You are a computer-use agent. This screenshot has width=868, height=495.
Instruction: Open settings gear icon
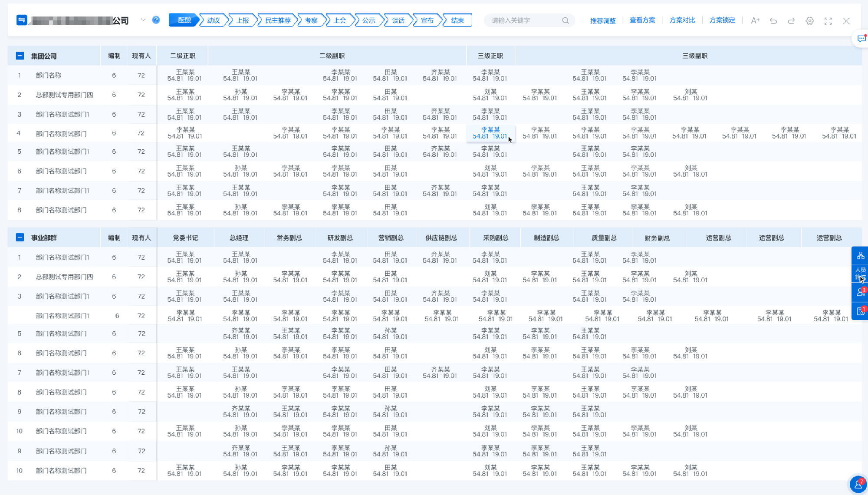coord(809,20)
